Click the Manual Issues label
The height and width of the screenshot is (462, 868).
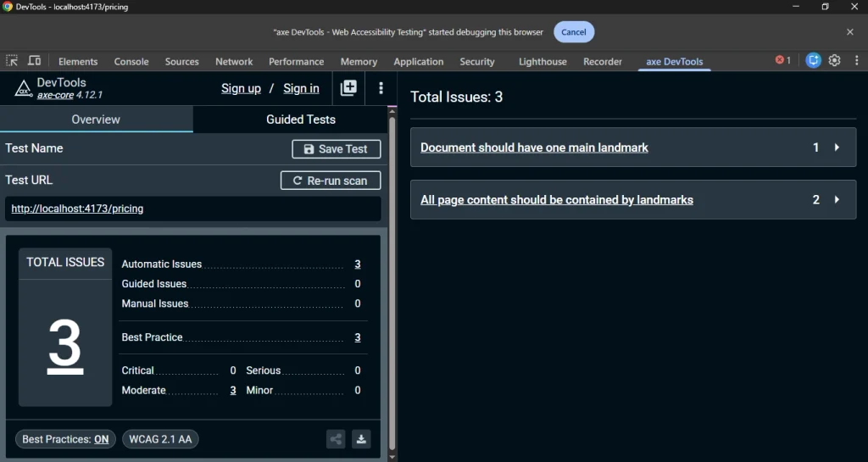click(155, 303)
